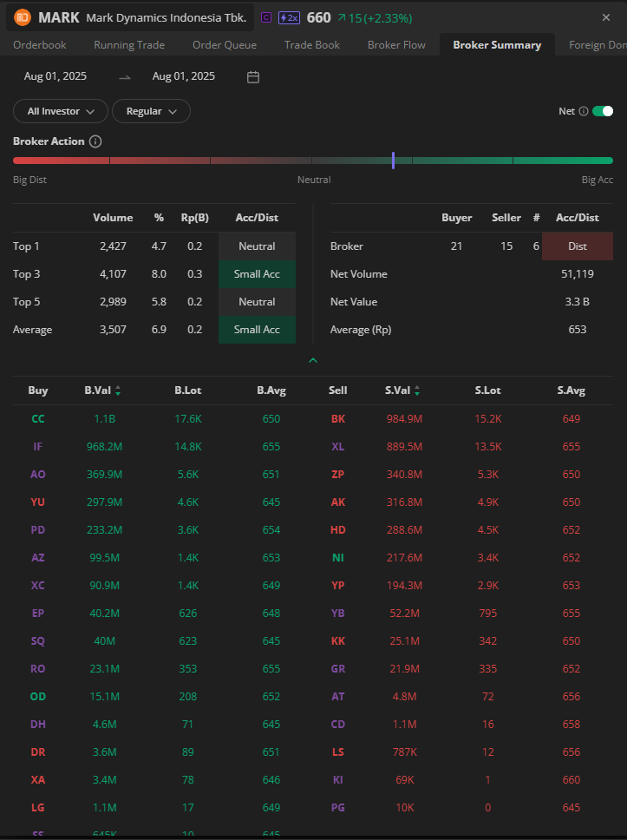Image resolution: width=627 pixels, height=840 pixels.
Task: Open the Order Queue tab
Action: (x=225, y=45)
